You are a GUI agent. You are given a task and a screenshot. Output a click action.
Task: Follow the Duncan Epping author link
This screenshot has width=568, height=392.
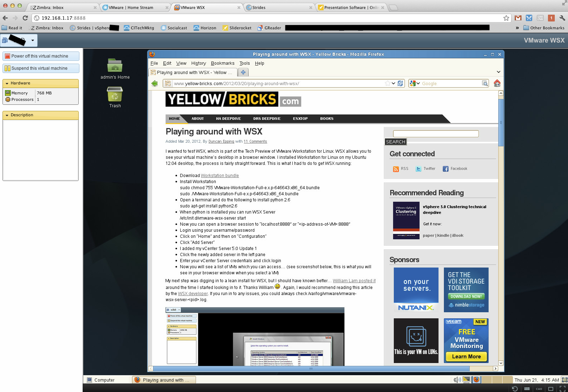pyautogui.click(x=221, y=142)
